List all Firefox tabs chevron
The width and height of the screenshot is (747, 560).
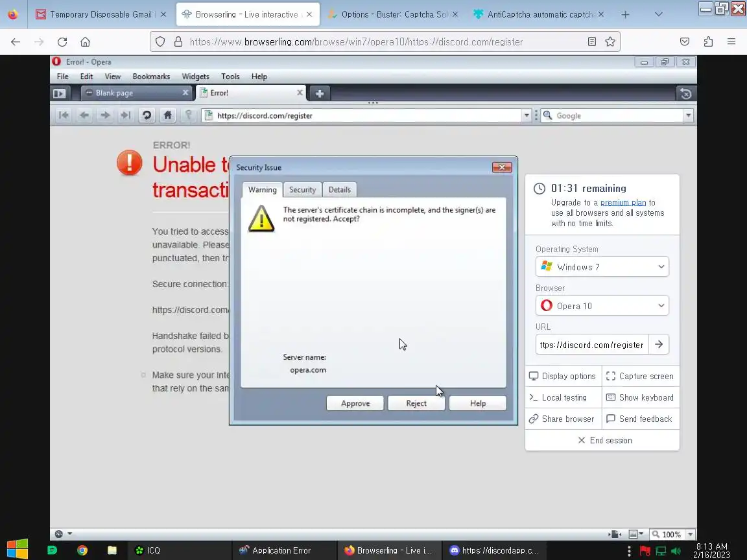(x=658, y=14)
